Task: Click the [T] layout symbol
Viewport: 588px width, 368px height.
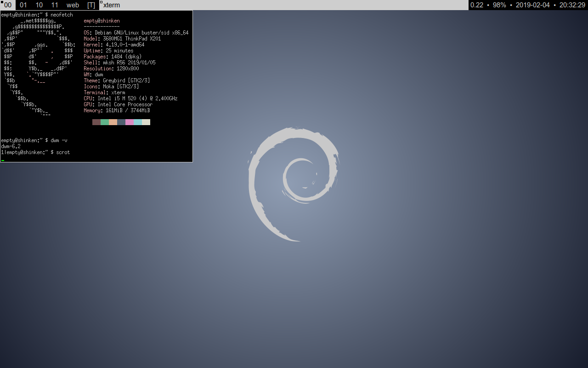Action: pos(91,5)
